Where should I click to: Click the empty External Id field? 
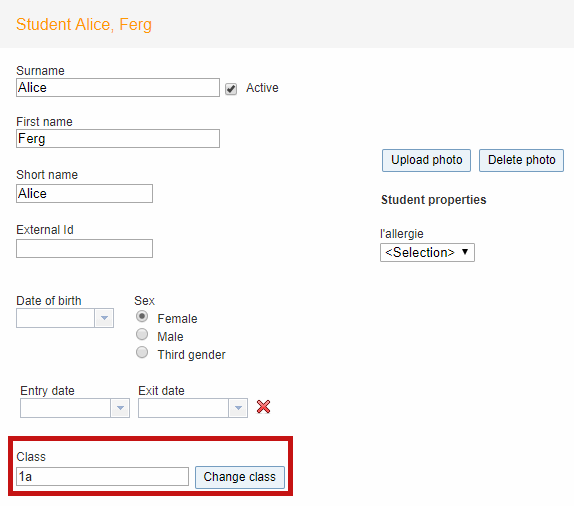pyautogui.click(x=84, y=249)
